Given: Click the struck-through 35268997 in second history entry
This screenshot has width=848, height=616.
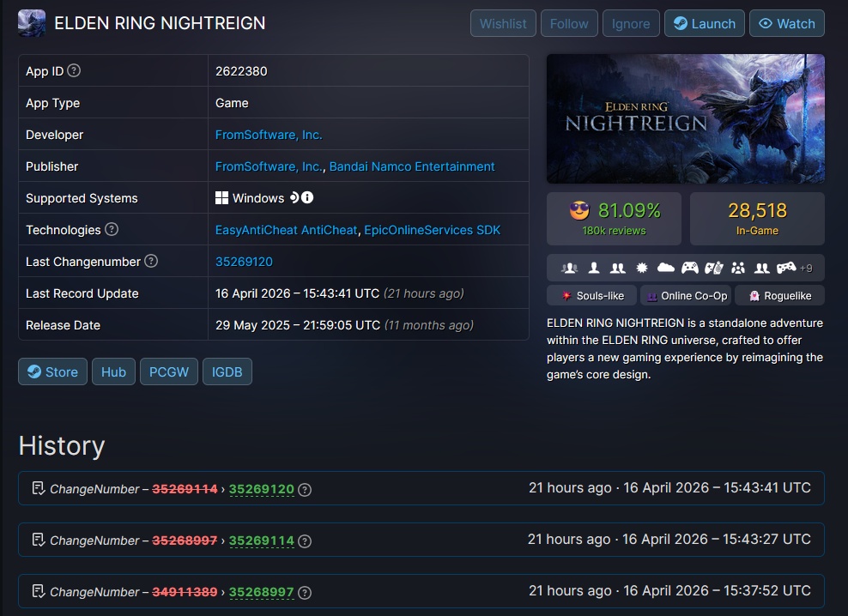Looking at the screenshot, I should click(185, 541).
